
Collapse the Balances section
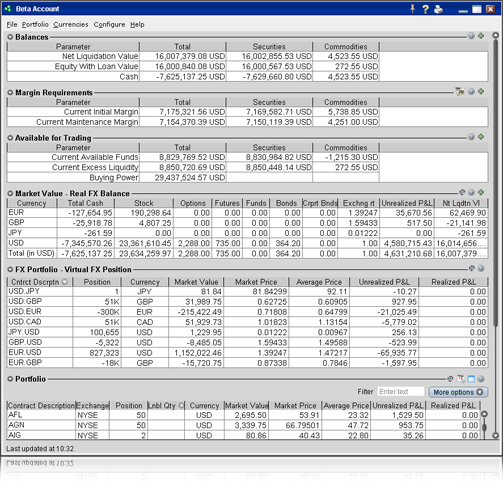pyautogui.click(x=10, y=37)
